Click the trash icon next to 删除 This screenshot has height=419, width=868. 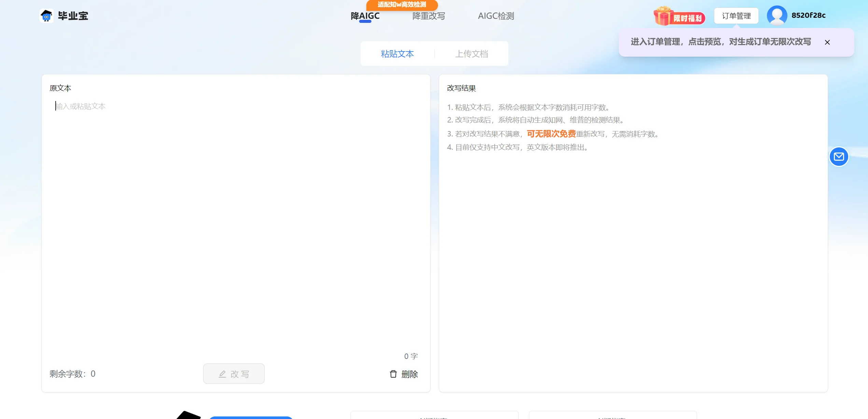[393, 374]
